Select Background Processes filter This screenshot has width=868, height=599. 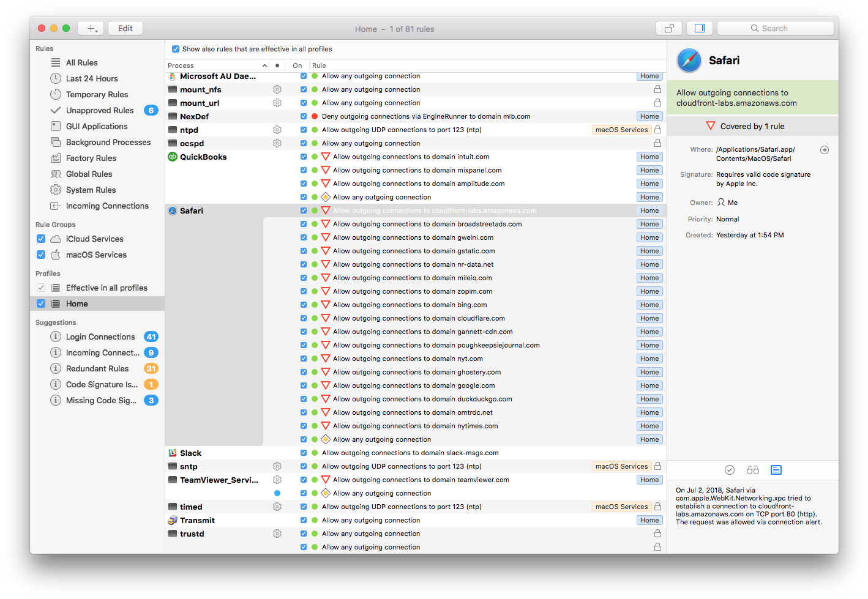click(108, 142)
